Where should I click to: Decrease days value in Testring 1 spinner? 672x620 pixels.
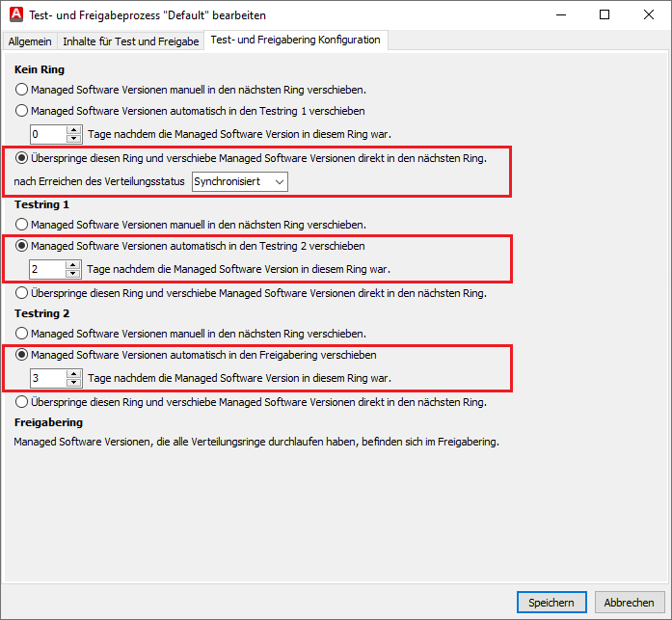73,274
